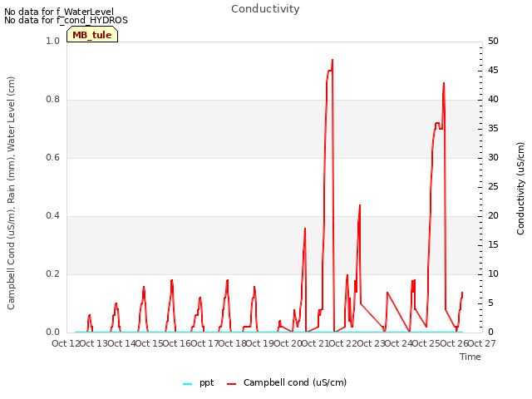Click the 0.6 left axis tick label
Viewport: 532px width, 399px height.
tap(52, 157)
